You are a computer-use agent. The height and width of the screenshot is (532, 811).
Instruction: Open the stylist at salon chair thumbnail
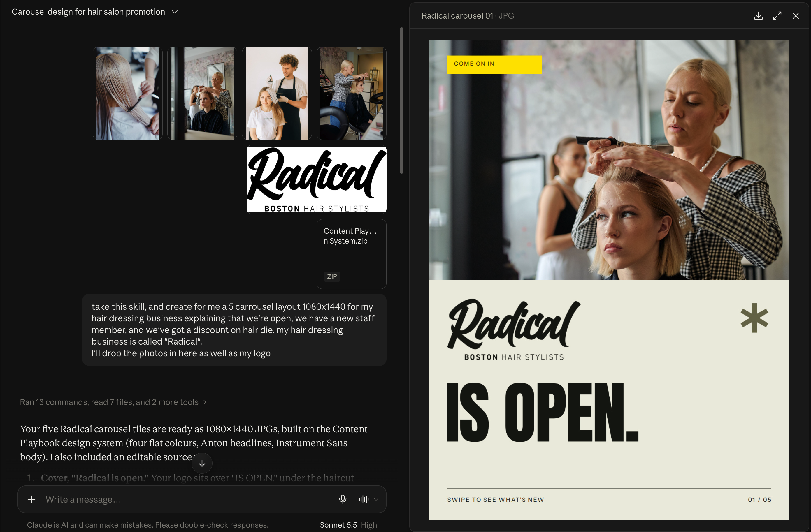[351, 93]
